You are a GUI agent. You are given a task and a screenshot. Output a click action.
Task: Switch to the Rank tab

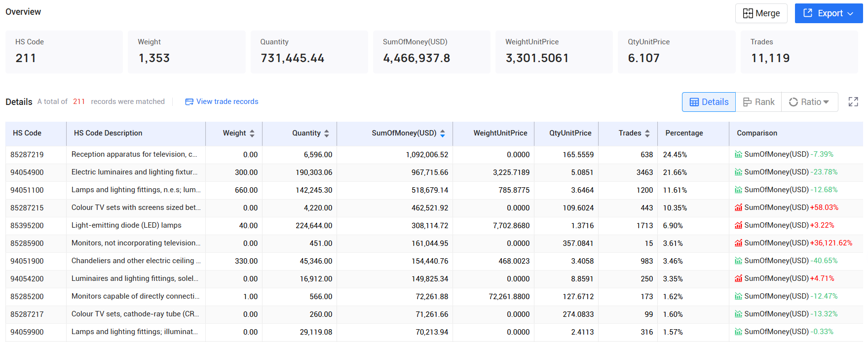(x=758, y=102)
